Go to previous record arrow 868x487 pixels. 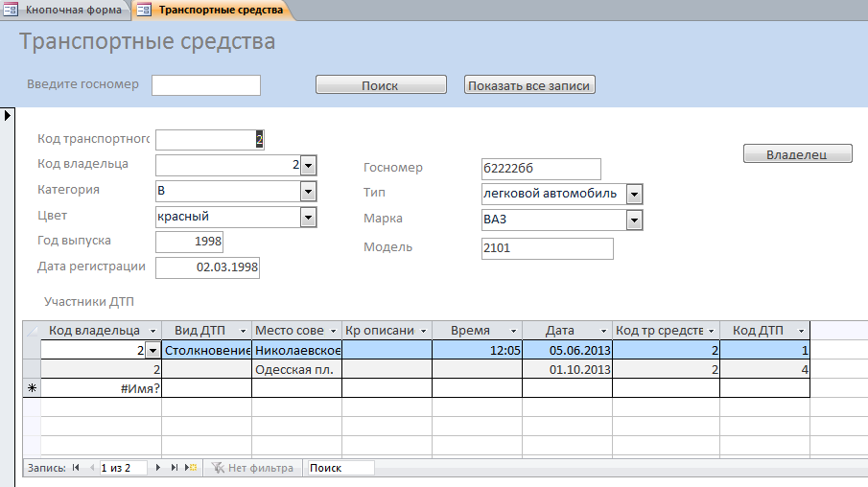pyautogui.click(x=92, y=468)
